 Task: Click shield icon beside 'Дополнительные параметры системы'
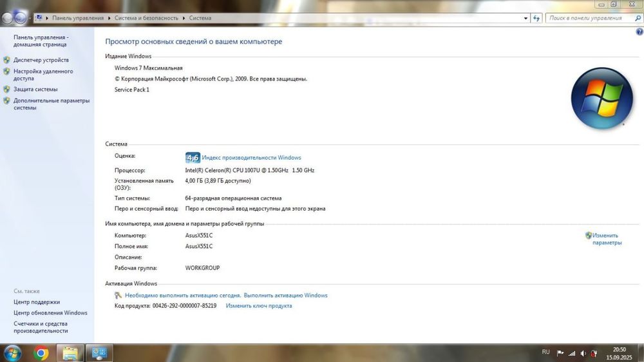tap(6, 100)
